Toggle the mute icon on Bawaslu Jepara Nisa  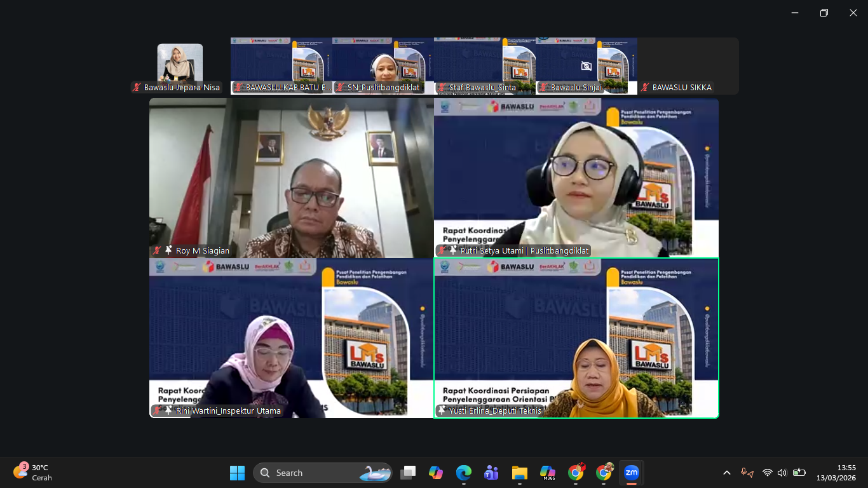pos(135,87)
